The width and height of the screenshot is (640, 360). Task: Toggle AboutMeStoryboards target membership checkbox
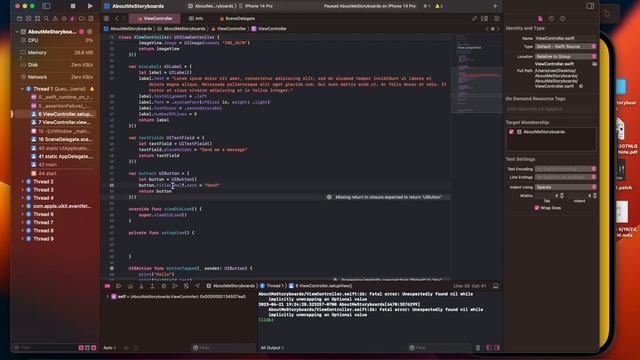tap(511, 132)
